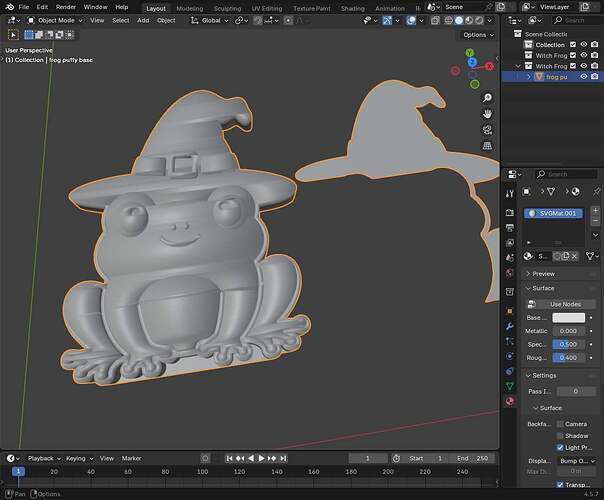
Task: Open the timeline Keying menu
Action: [79, 458]
